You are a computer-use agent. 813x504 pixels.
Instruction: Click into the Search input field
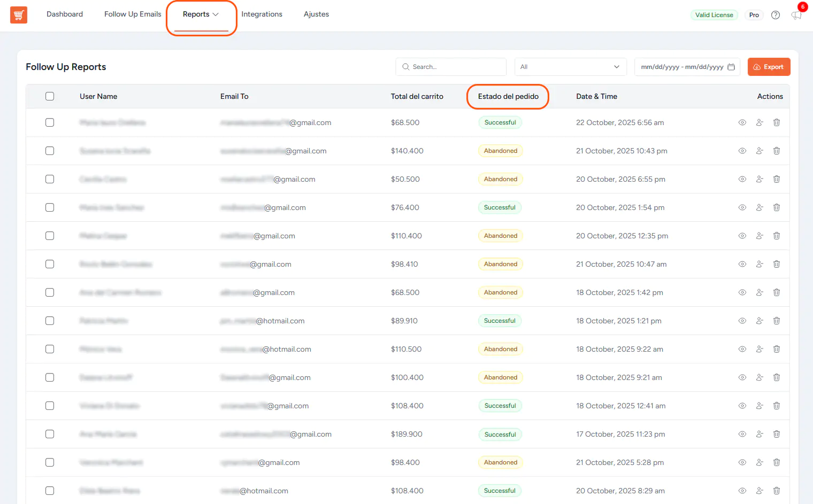click(x=455, y=67)
